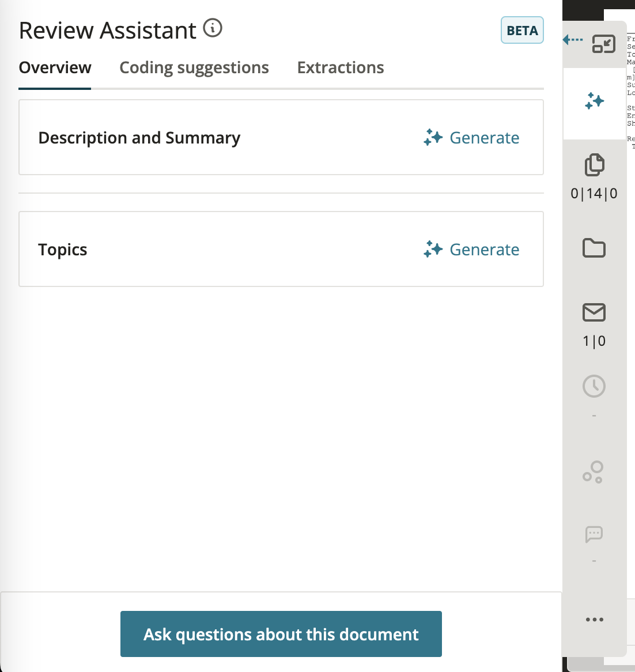Click the sparkle icon beside Topics Generate
The image size is (635, 672).
[x=432, y=250]
